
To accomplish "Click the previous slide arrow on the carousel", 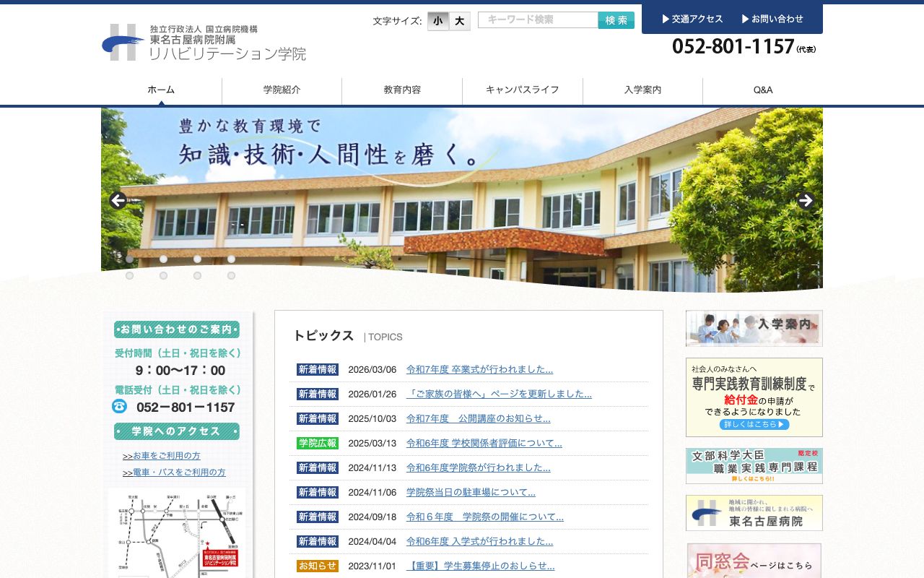I will click(x=118, y=201).
